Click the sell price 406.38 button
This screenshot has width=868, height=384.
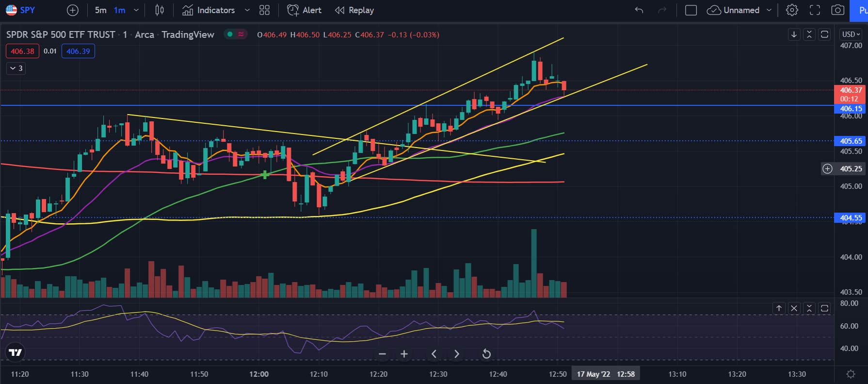point(22,51)
